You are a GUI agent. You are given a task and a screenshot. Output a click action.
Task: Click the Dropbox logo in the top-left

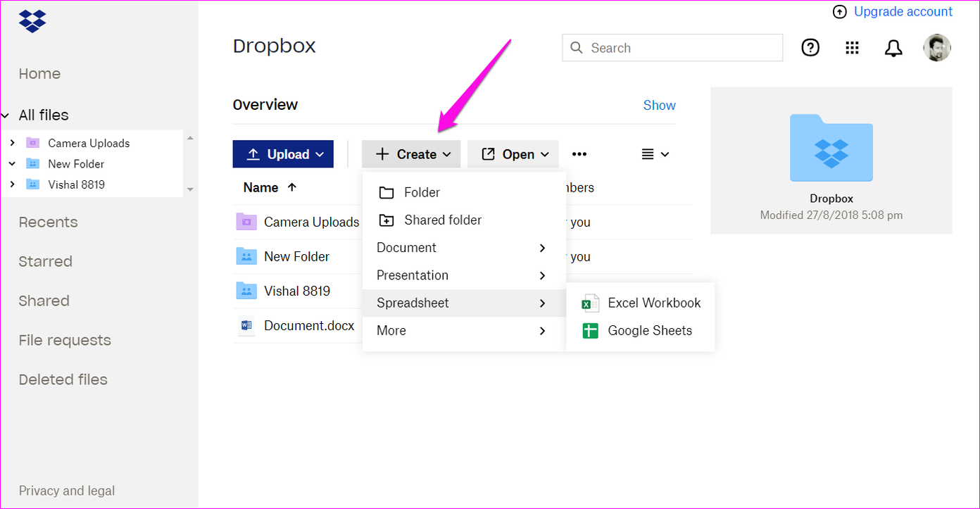pos(32,21)
